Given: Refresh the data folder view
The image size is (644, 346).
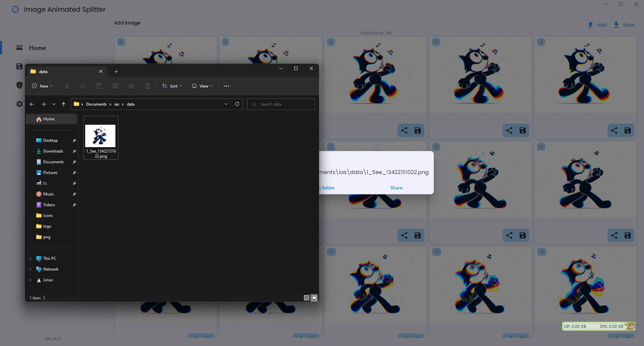Looking at the screenshot, I should (237, 104).
